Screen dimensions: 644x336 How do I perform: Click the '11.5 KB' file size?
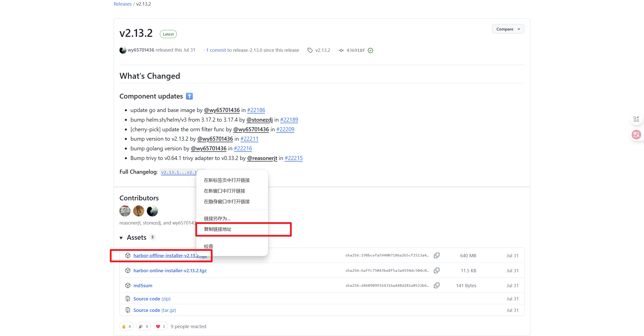click(468, 270)
